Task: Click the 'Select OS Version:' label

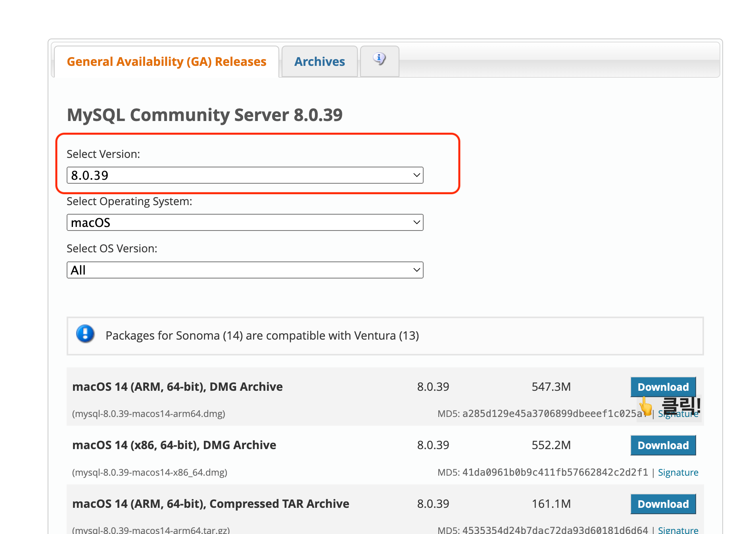Action: (112, 248)
